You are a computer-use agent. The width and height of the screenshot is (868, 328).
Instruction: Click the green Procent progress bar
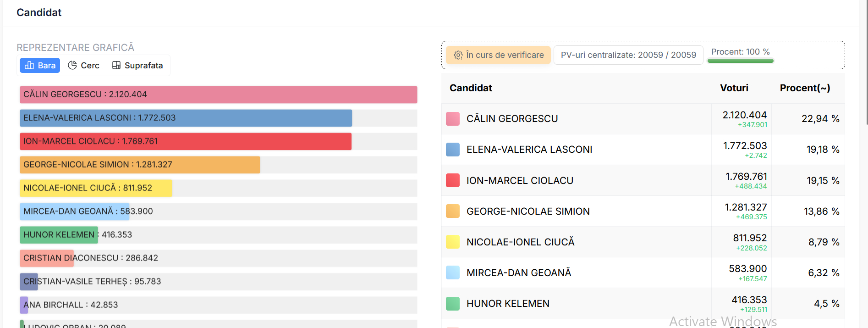click(x=741, y=61)
